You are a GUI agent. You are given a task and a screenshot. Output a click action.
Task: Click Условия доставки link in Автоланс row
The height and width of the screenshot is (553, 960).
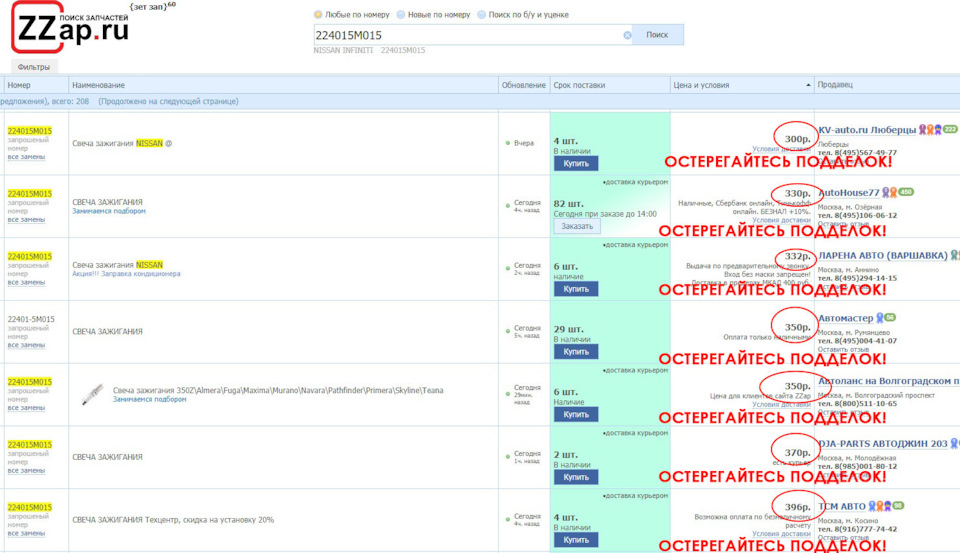click(x=781, y=404)
